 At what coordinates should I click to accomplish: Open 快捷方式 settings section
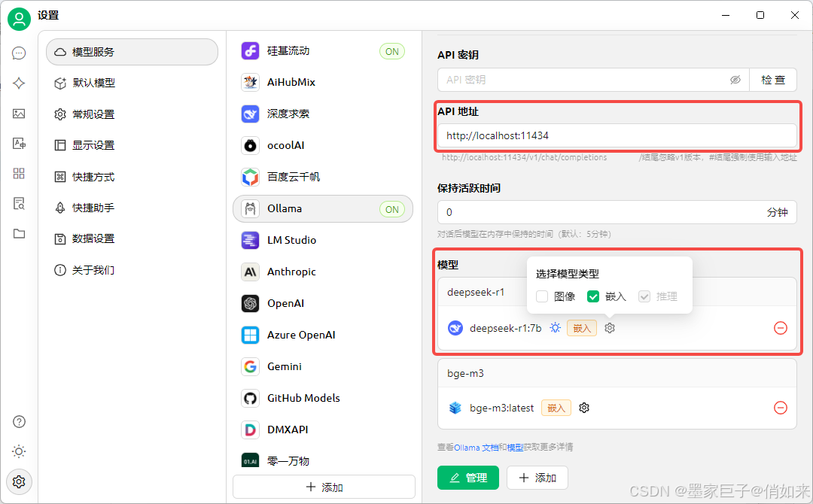point(132,177)
